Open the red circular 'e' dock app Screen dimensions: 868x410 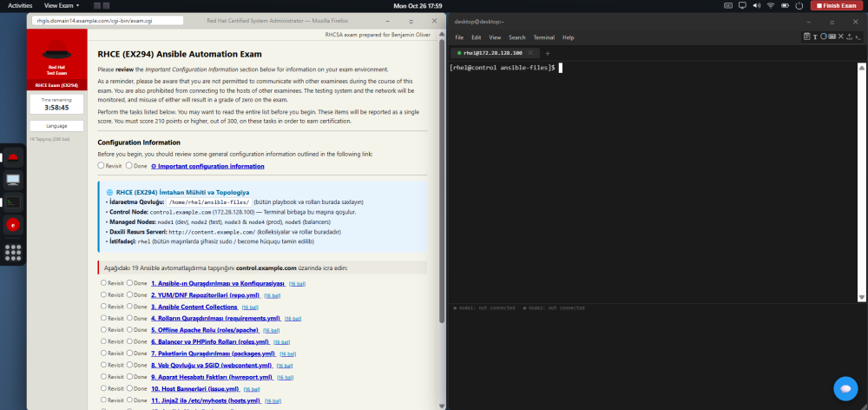[13, 225]
